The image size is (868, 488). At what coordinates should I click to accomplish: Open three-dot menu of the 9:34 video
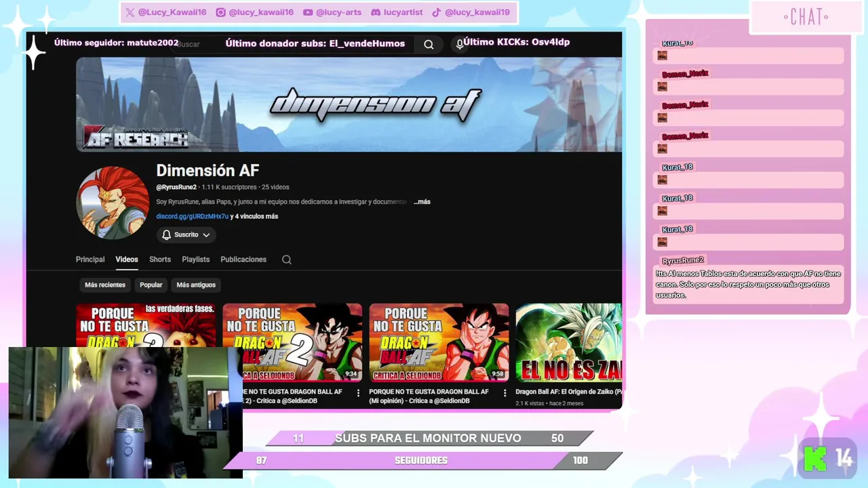pos(359,392)
